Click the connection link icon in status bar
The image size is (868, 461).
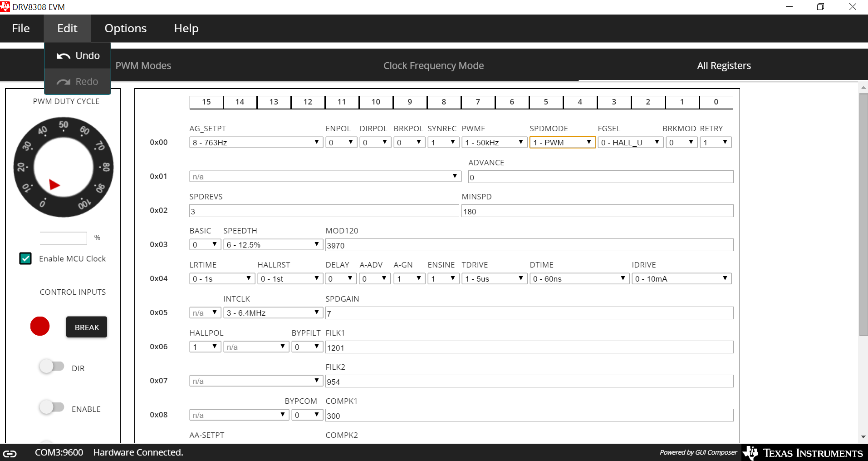coord(10,453)
